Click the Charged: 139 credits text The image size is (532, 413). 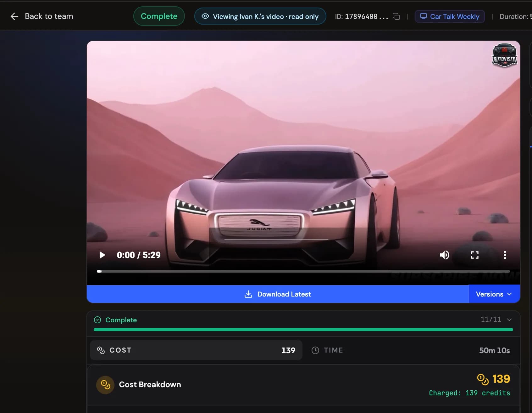(x=469, y=393)
